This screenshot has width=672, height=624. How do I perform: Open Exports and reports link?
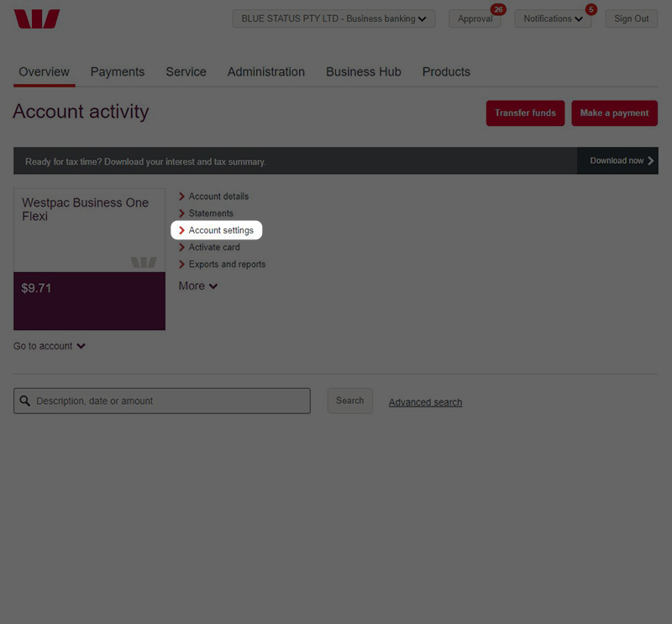[227, 265]
